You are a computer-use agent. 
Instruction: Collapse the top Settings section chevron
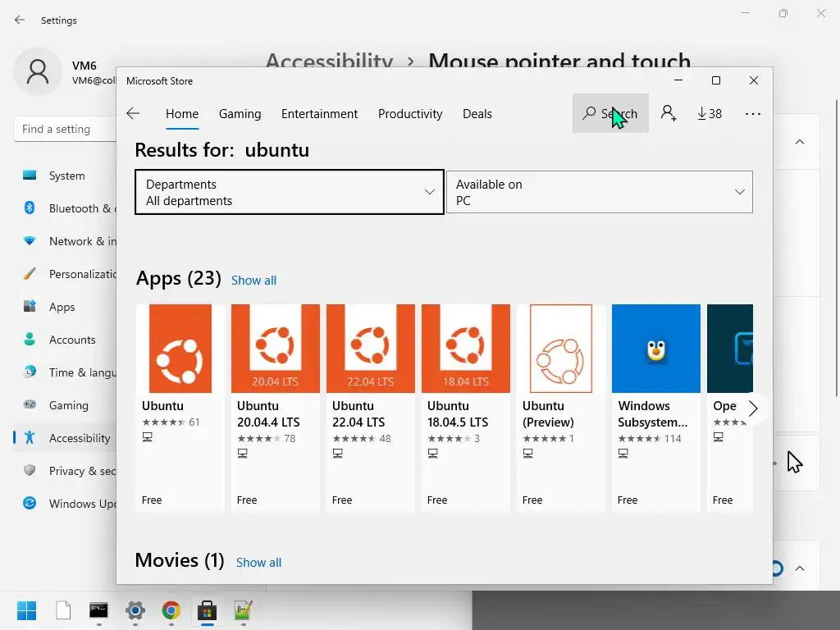click(x=800, y=142)
